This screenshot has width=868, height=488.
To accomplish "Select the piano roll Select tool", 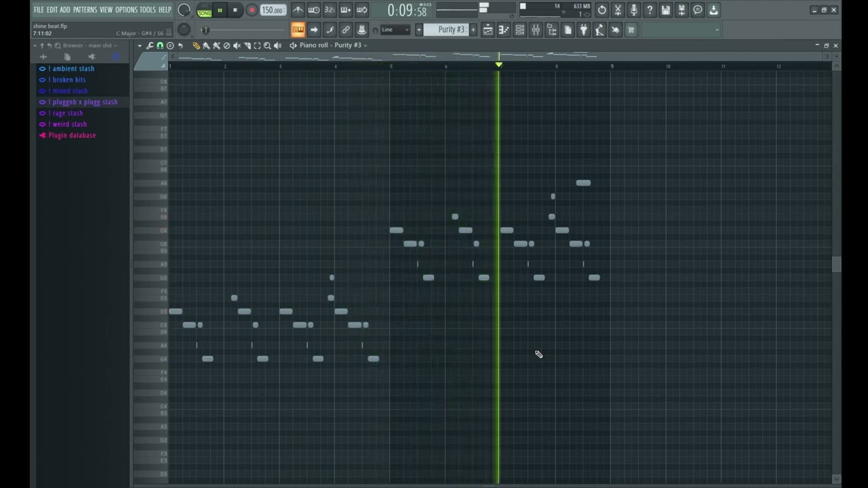I will pyautogui.click(x=257, y=45).
